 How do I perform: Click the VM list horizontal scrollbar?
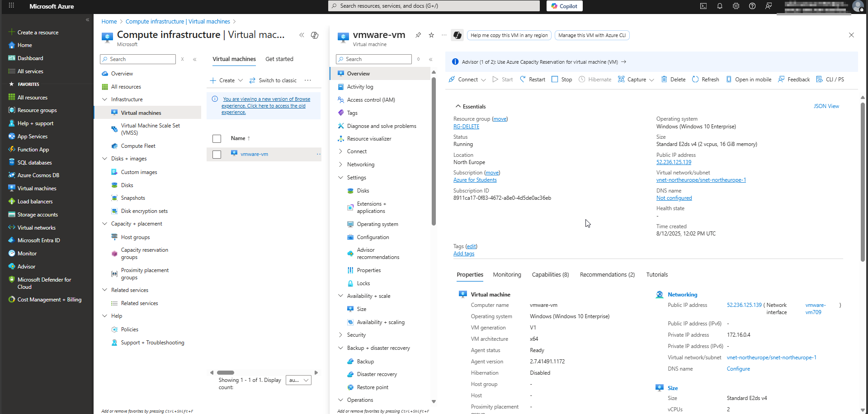tap(226, 373)
